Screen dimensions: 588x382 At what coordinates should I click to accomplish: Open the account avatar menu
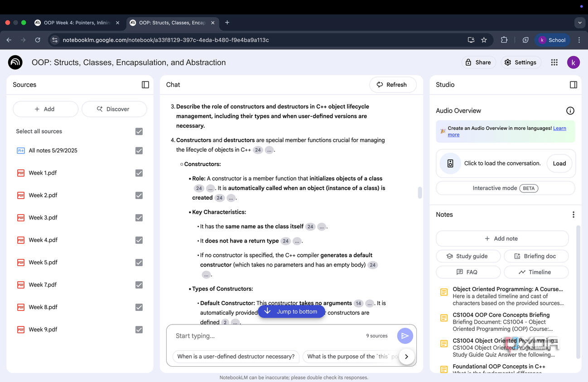point(574,62)
